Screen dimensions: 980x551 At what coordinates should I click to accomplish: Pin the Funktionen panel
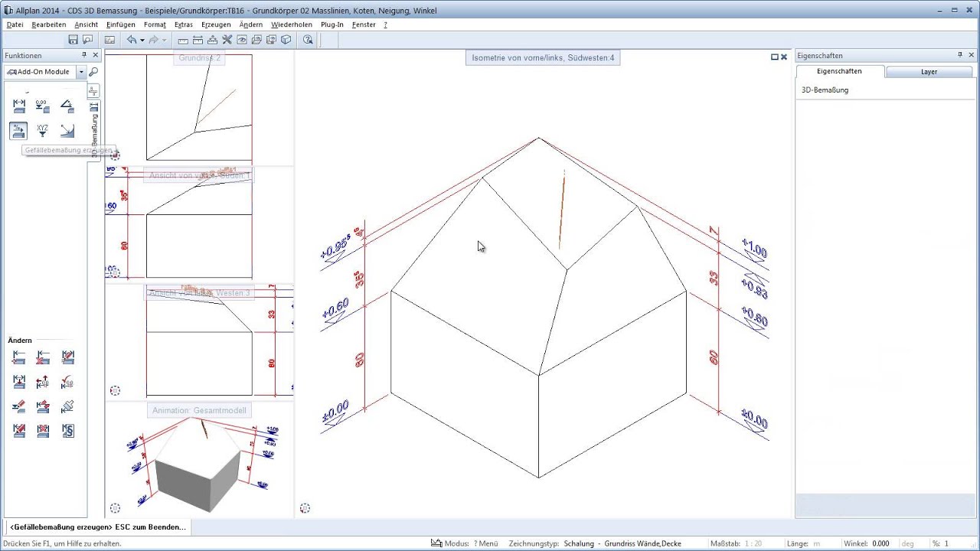tap(84, 55)
